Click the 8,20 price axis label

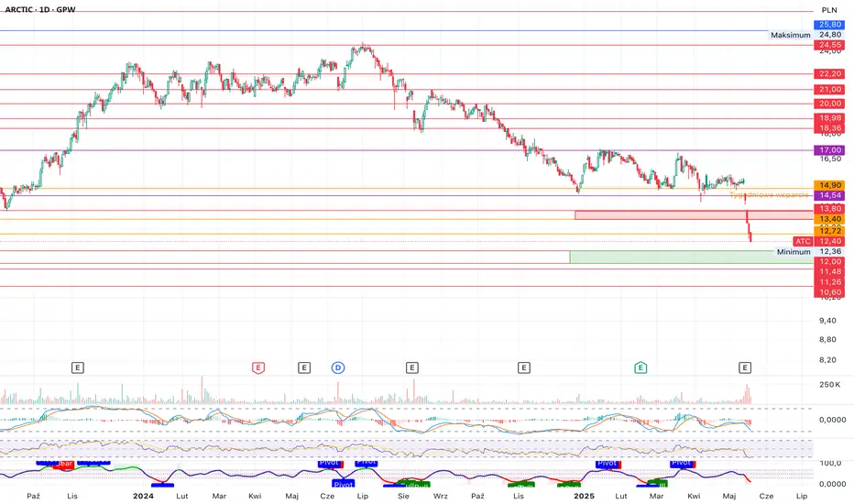point(827,360)
